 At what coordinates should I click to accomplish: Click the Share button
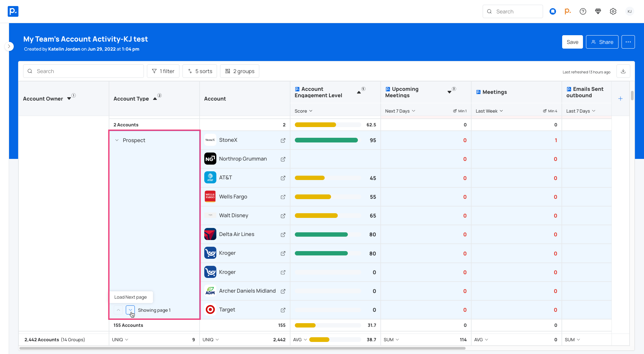tap(602, 42)
